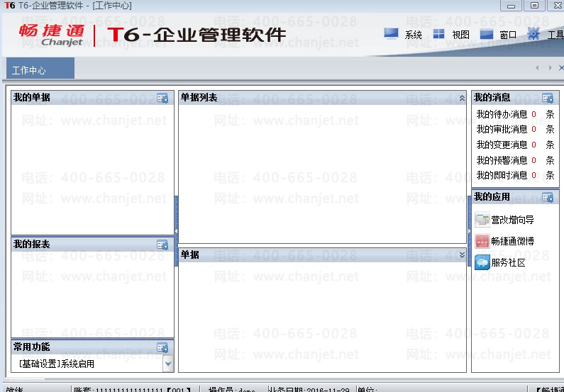Open 服务社区 icon
This screenshot has width=564, height=392.
point(482,263)
